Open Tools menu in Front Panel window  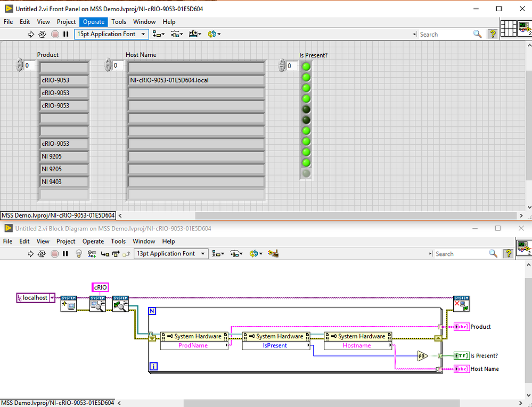pyautogui.click(x=119, y=22)
